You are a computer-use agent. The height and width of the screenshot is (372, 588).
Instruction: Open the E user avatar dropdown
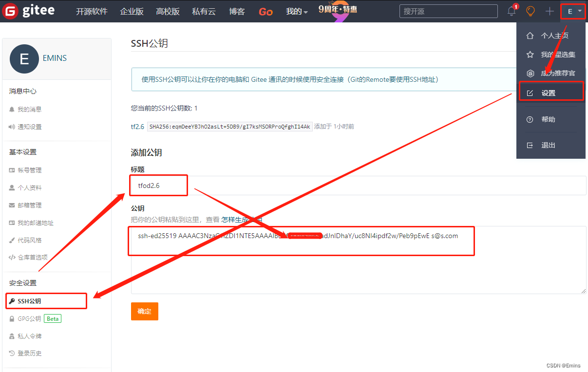573,11
